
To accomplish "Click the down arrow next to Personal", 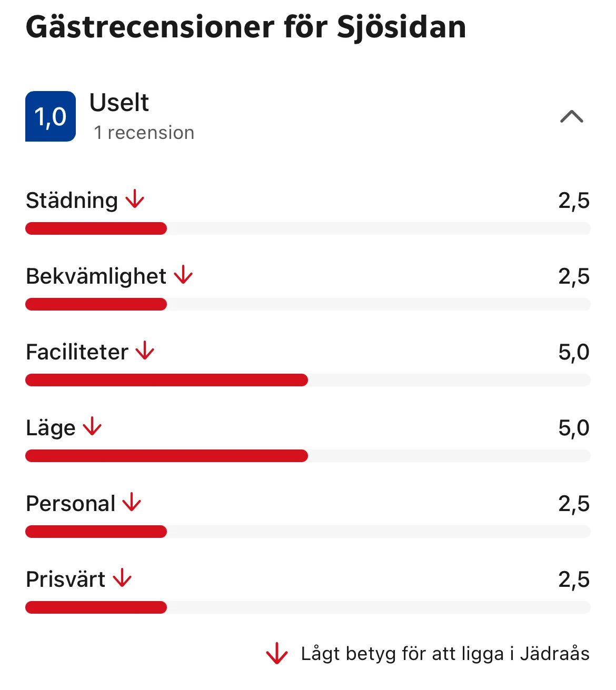I will (x=132, y=503).
